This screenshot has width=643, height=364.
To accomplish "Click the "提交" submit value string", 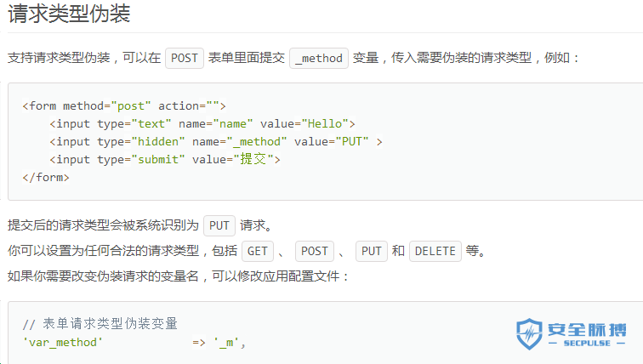I will coord(253,159).
